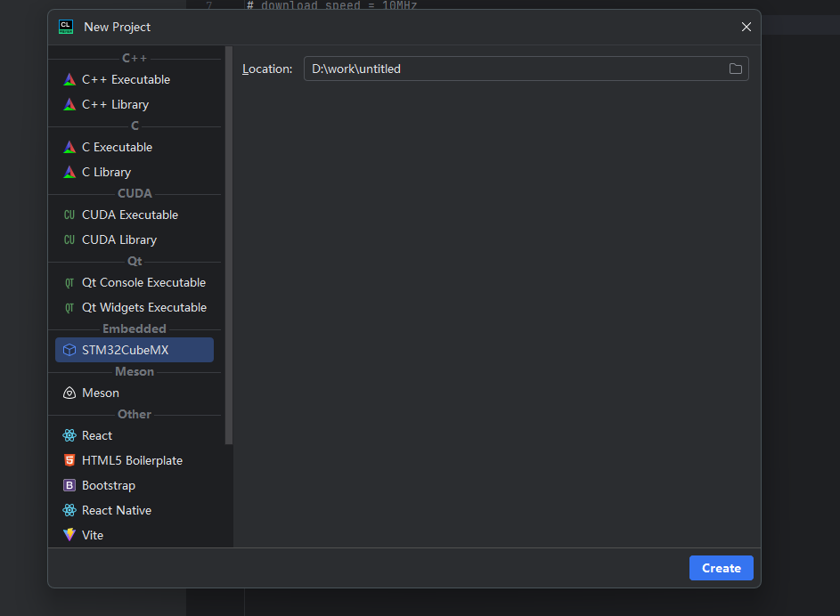Click the Meson project icon
Image resolution: width=840 pixels, height=616 pixels.
pos(69,393)
